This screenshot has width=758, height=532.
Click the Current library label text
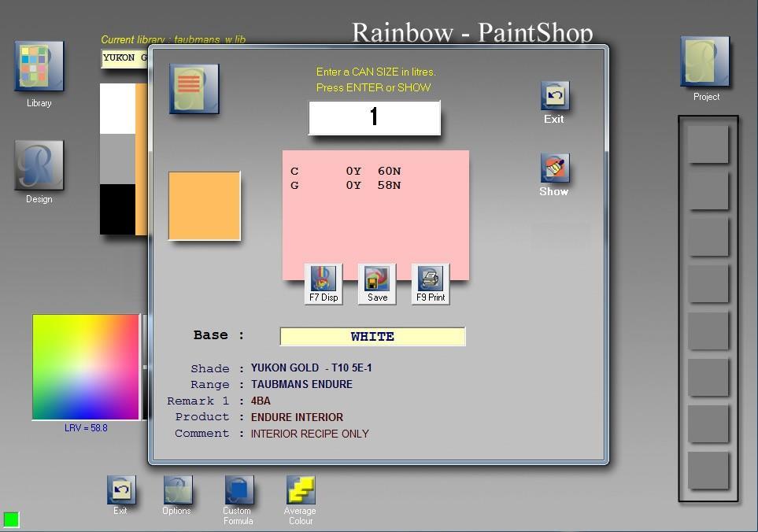173,39
